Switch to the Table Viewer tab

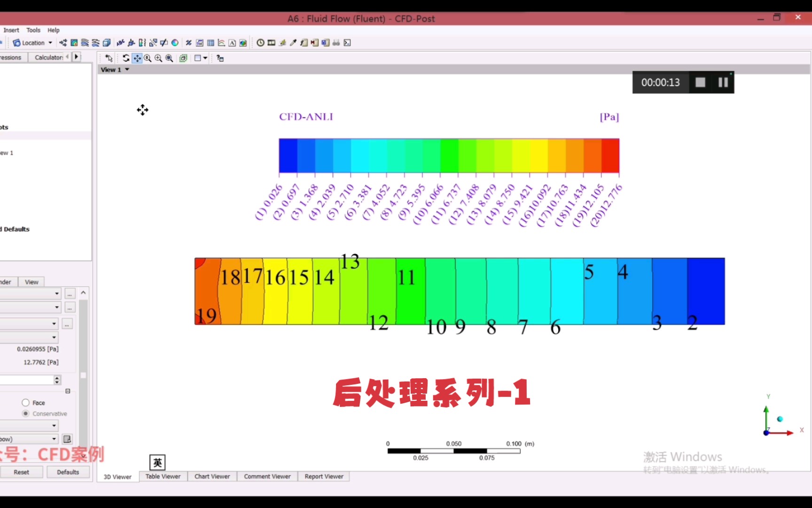[x=163, y=476]
